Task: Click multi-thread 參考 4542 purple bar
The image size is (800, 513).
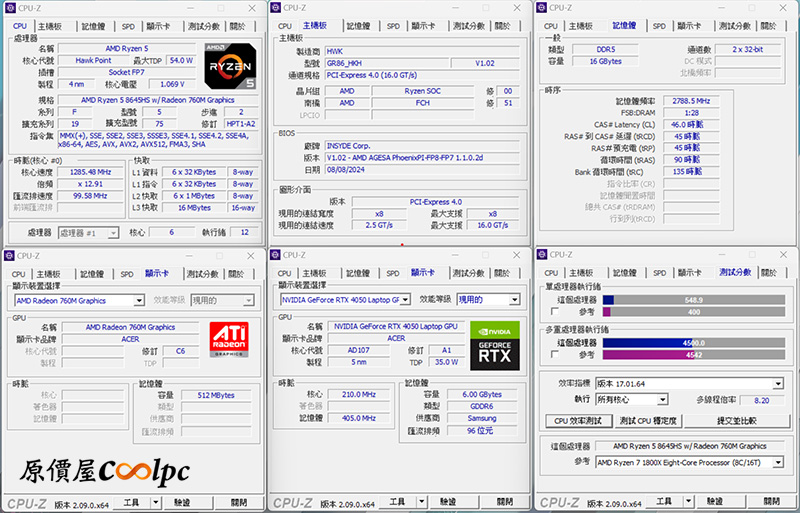Action: tap(694, 354)
